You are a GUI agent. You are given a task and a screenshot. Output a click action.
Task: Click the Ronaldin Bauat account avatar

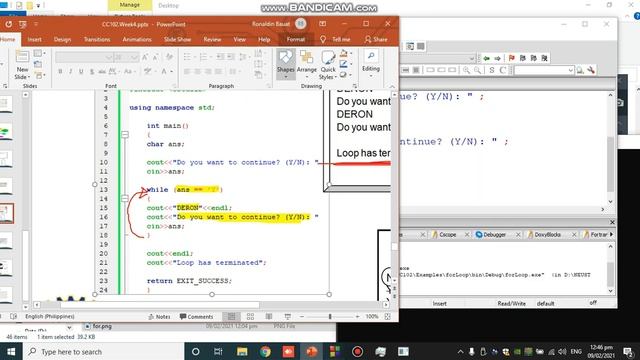[301, 24]
